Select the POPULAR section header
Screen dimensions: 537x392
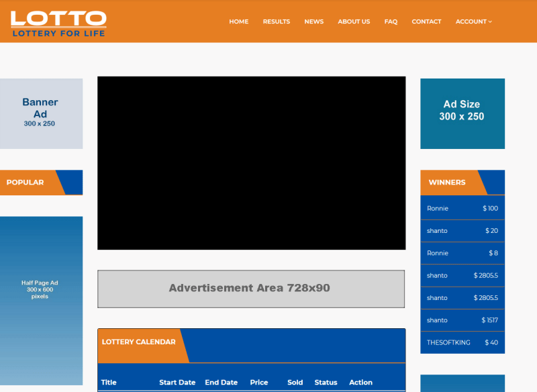(26, 183)
